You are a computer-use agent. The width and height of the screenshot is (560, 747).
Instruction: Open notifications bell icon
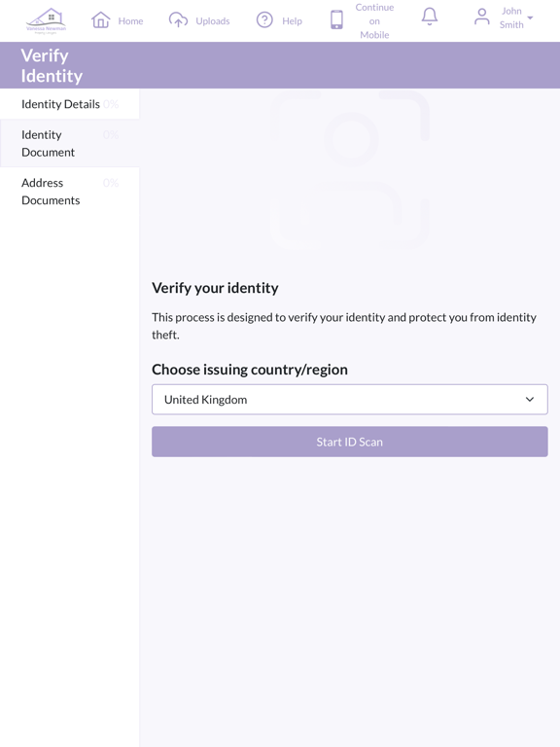coord(430,17)
